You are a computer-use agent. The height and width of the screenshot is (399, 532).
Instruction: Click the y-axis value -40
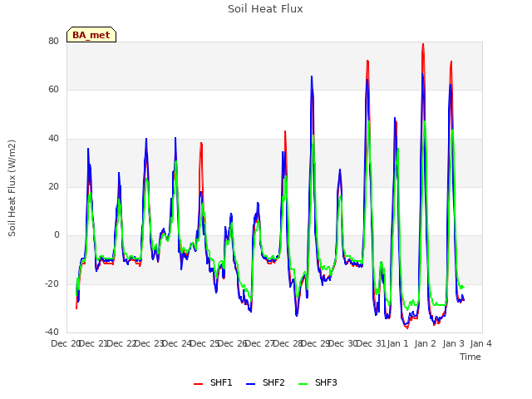[52, 332]
